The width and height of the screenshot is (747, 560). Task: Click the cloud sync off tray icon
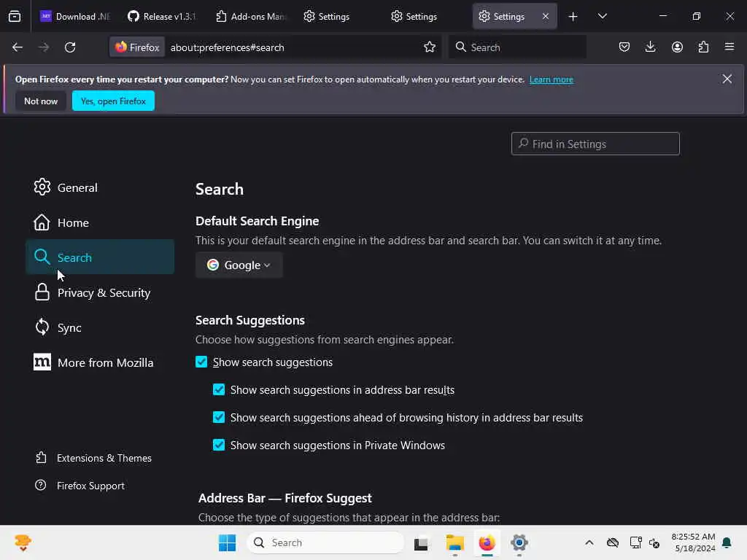click(x=613, y=542)
